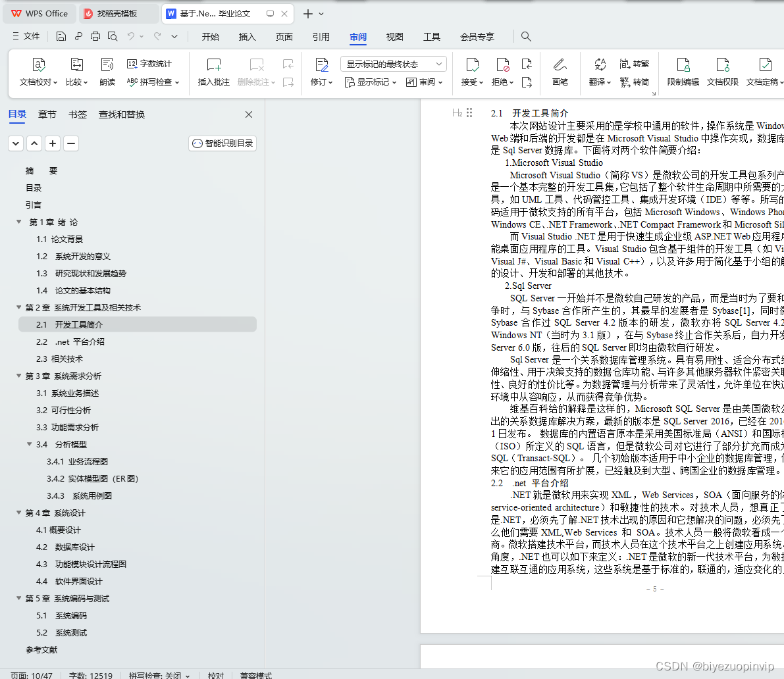
Task: Run 文档校对 document proofing
Action: (x=38, y=72)
